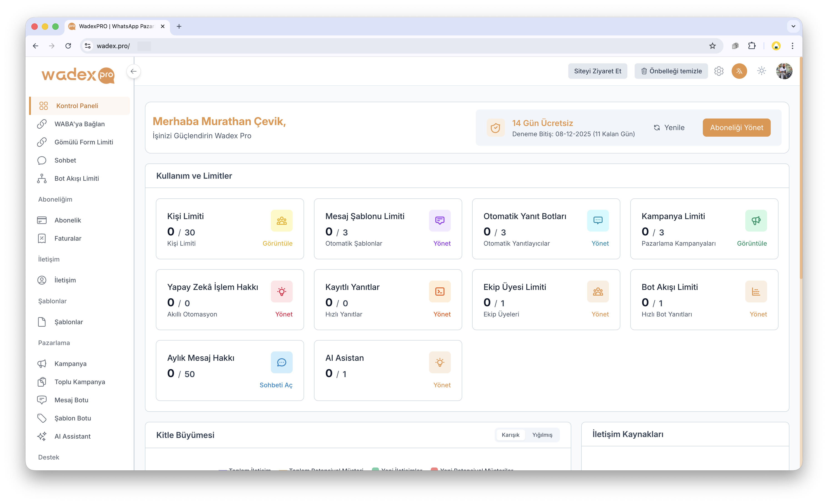Switch to Karışık chart view
The width and height of the screenshot is (828, 504).
click(510, 435)
